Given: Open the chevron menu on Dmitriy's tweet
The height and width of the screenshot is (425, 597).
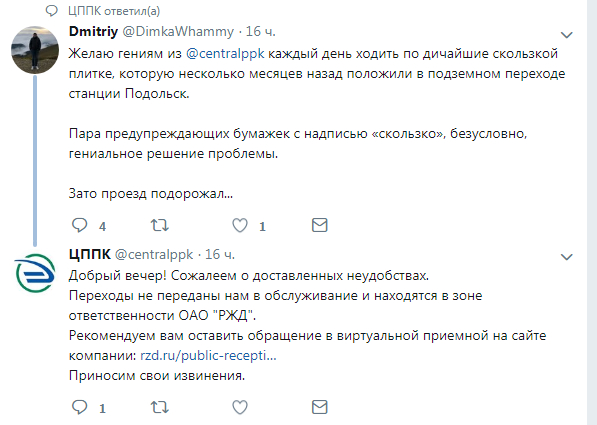Looking at the screenshot, I should (x=567, y=35).
